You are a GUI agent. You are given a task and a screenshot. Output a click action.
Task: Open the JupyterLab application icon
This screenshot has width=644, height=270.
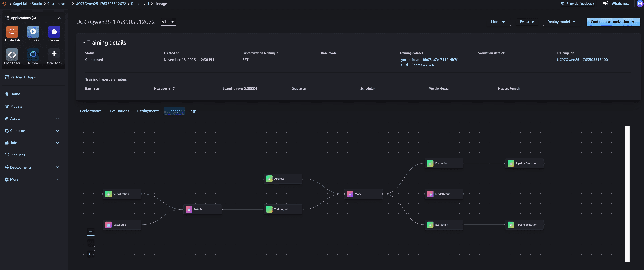click(x=12, y=32)
